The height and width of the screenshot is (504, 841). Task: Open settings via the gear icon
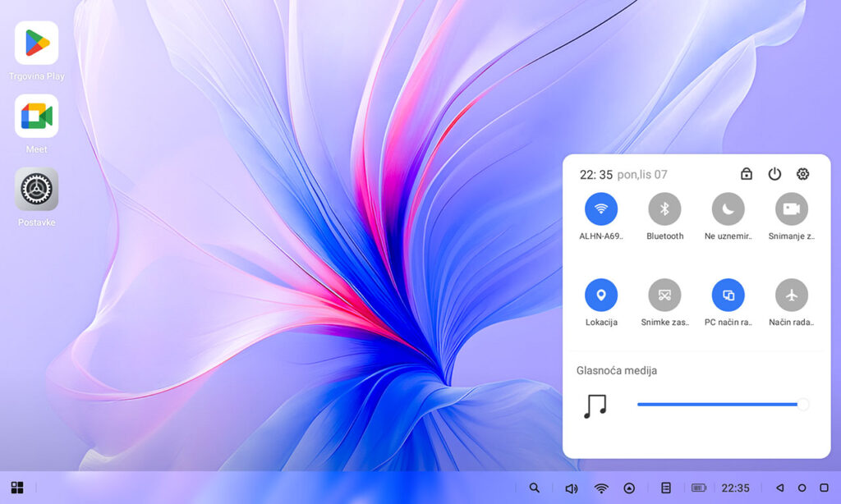coord(802,174)
